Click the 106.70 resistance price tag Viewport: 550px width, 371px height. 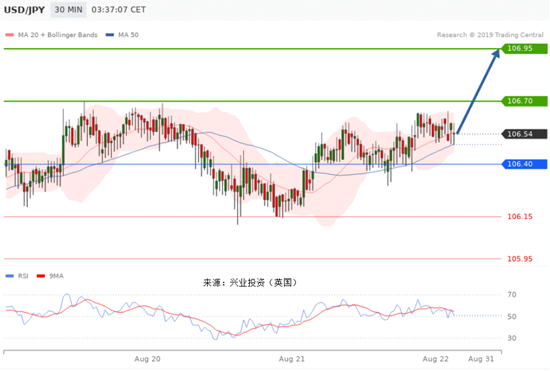[524, 101]
